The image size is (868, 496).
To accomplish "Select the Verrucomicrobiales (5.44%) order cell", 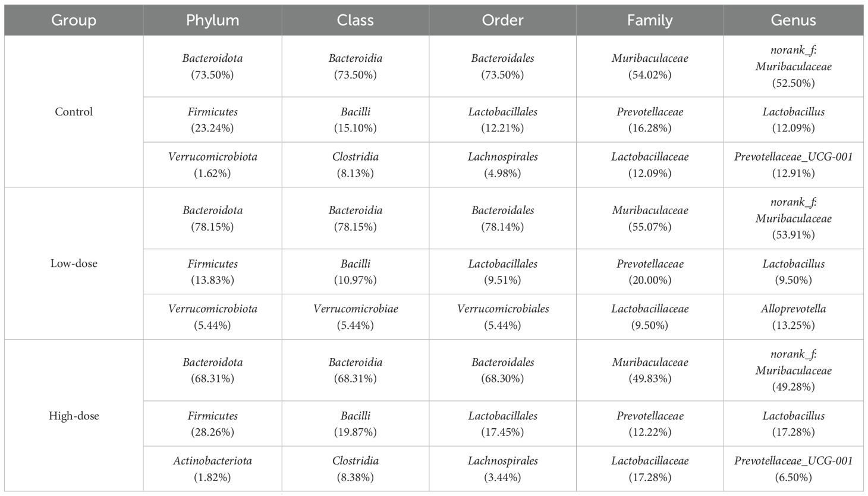I will [x=502, y=317].
